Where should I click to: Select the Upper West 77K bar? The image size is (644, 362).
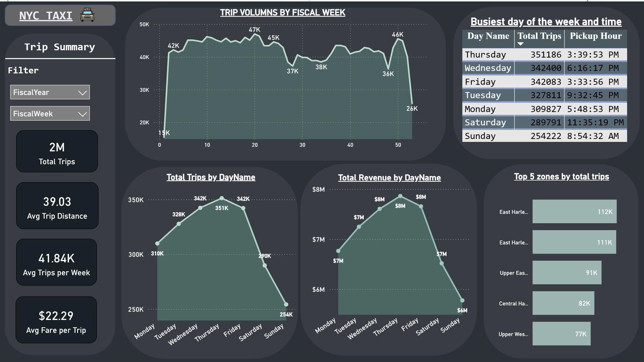(561, 334)
